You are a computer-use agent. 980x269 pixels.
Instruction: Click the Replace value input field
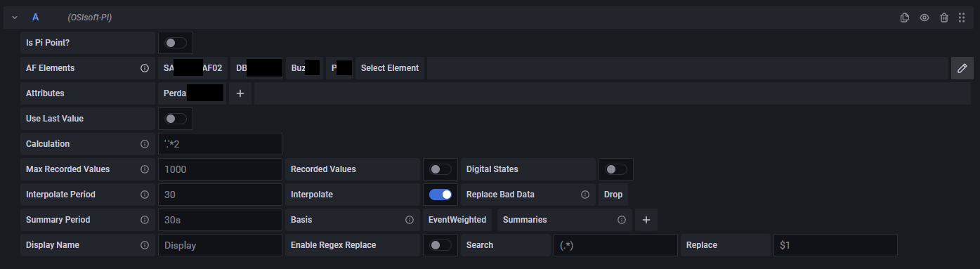click(x=835, y=245)
